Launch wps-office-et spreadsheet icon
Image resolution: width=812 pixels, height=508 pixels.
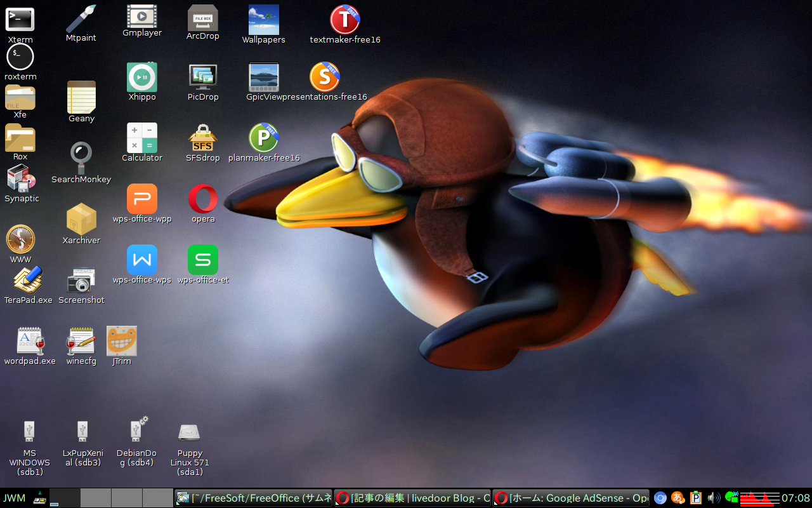tap(203, 260)
